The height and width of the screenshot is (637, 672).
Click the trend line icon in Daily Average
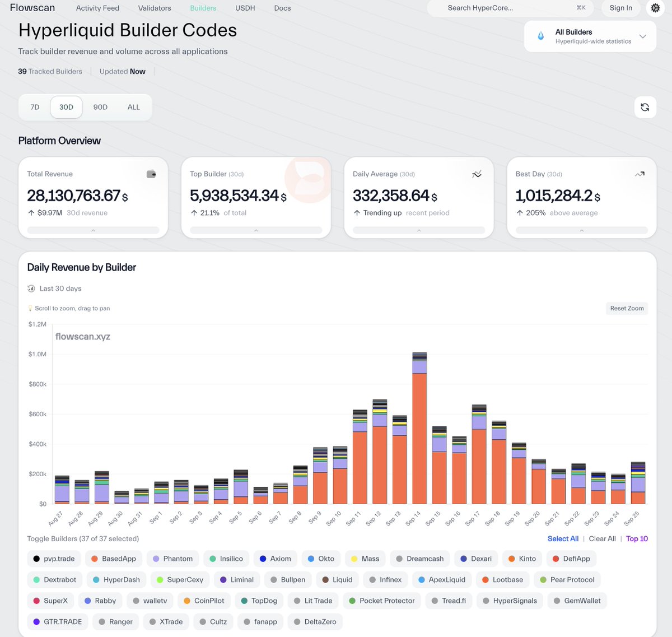tap(477, 174)
